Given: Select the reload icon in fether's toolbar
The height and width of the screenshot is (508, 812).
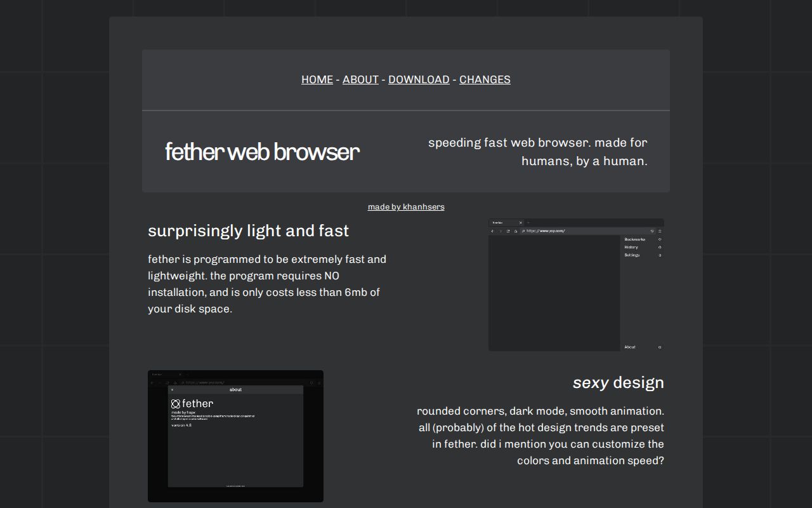Looking at the screenshot, I should 508,231.
